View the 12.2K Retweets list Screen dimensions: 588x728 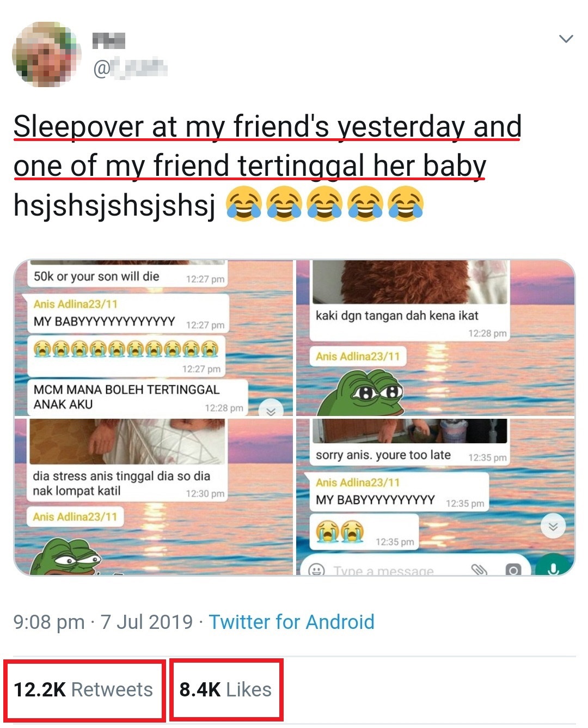[83, 689]
